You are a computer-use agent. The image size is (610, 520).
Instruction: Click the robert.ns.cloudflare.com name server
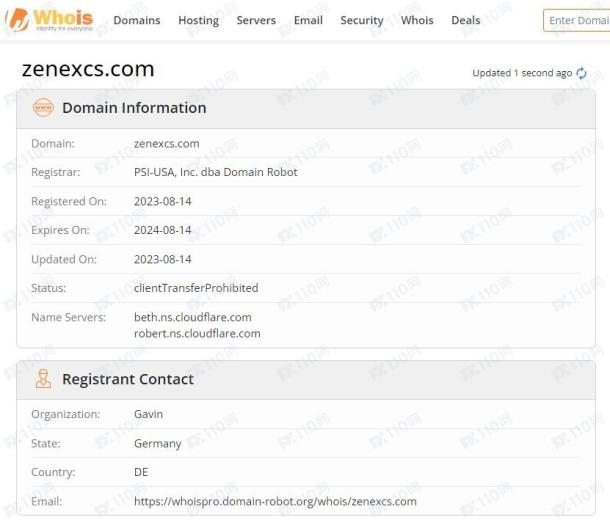click(x=197, y=333)
